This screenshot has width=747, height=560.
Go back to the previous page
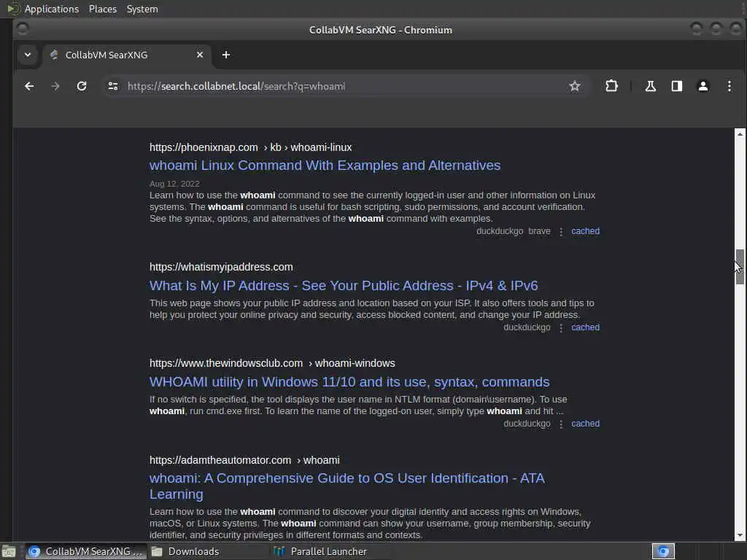pos(29,86)
